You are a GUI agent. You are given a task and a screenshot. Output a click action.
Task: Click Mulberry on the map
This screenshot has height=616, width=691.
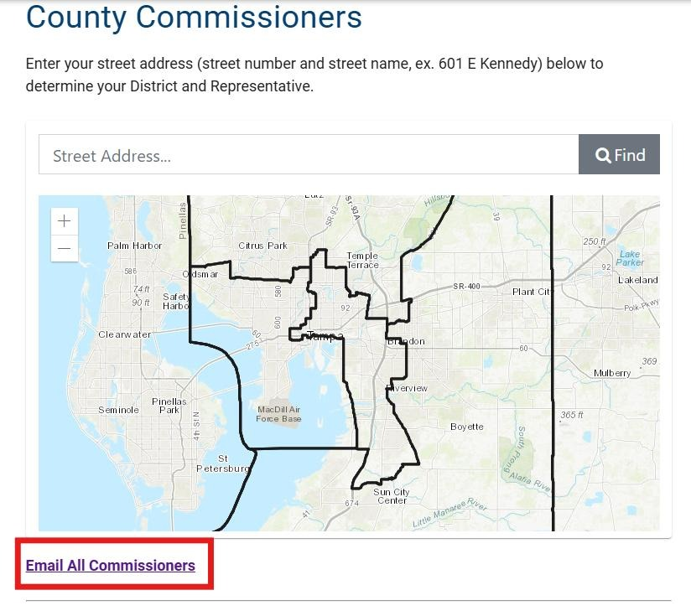click(x=611, y=373)
